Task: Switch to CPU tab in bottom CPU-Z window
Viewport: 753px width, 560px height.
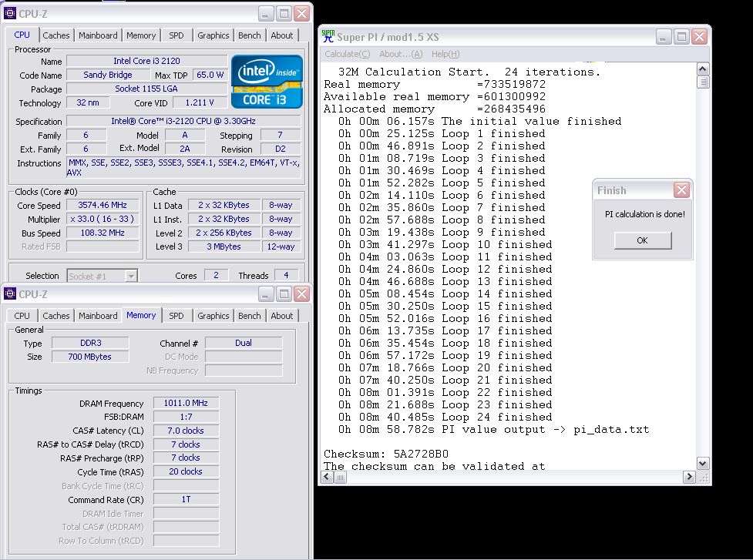Action: [x=22, y=315]
